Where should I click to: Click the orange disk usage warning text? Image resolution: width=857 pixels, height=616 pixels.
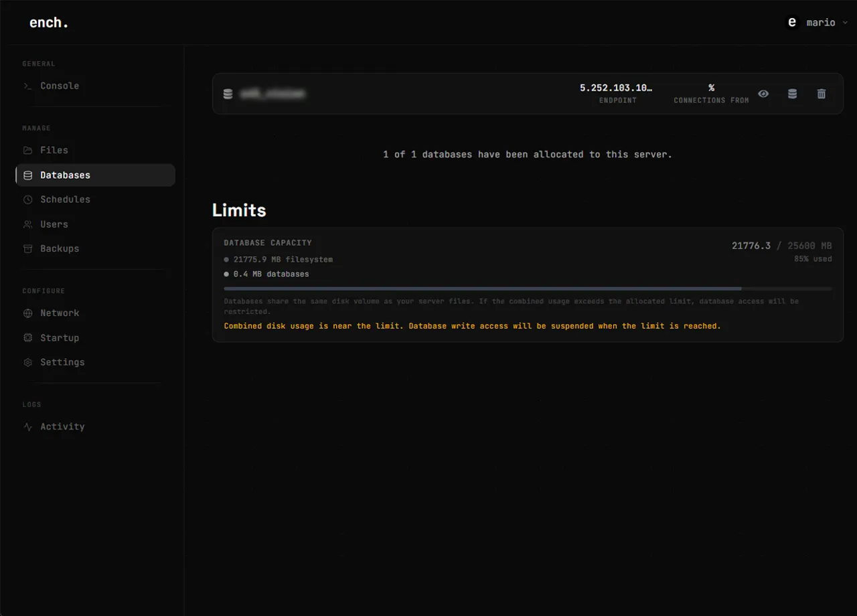point(472,326)
